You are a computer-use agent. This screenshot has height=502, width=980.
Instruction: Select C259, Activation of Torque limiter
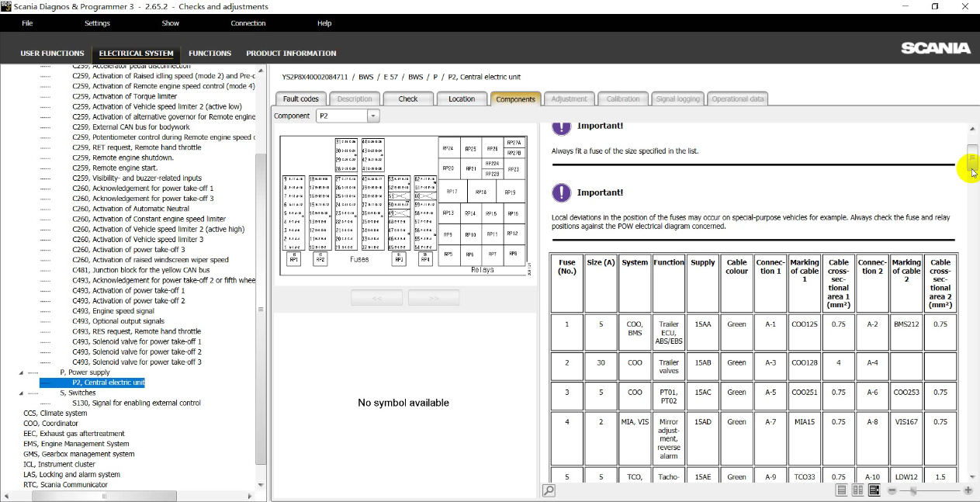(125, 96)
